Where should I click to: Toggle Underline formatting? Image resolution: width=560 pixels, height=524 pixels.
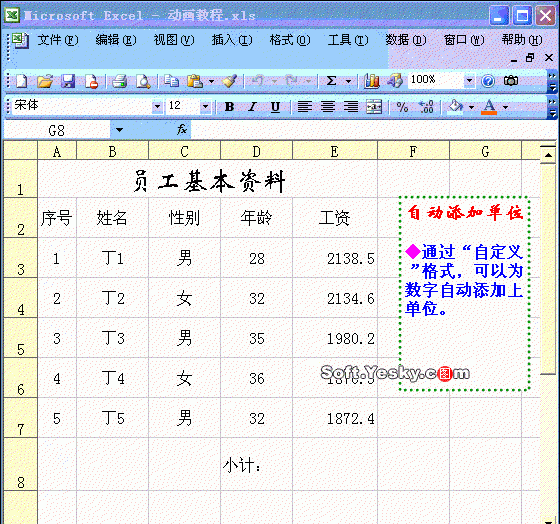click(x=275, y=107)
